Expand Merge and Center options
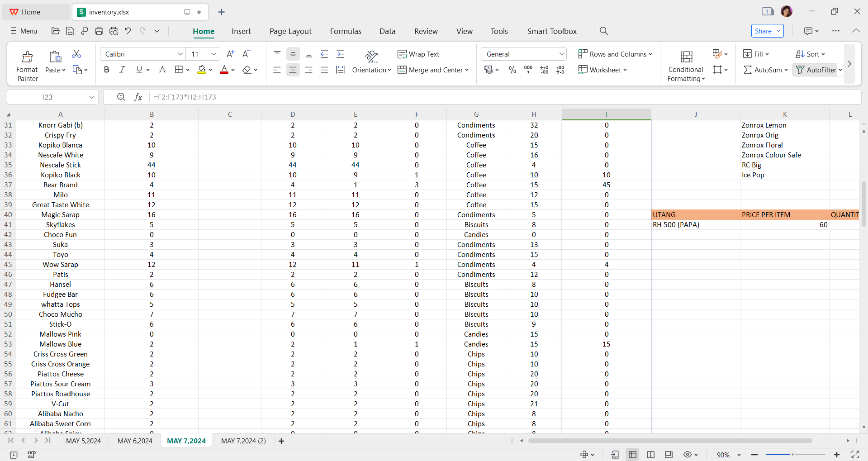 click(x=467, y=70)
